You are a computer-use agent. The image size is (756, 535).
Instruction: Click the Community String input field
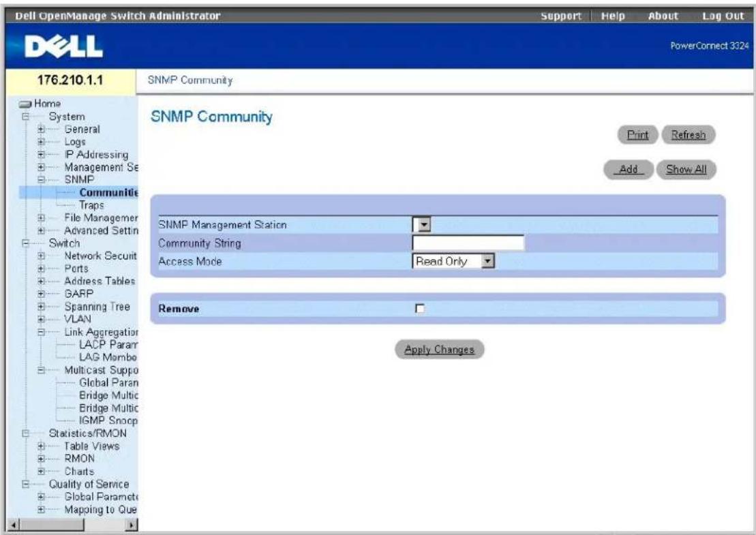tap(468, 243)
